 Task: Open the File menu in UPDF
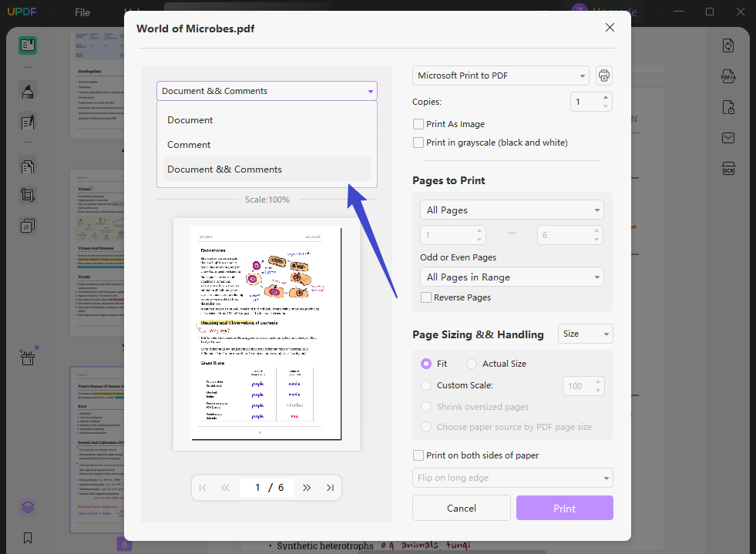[x=82, y=12]
